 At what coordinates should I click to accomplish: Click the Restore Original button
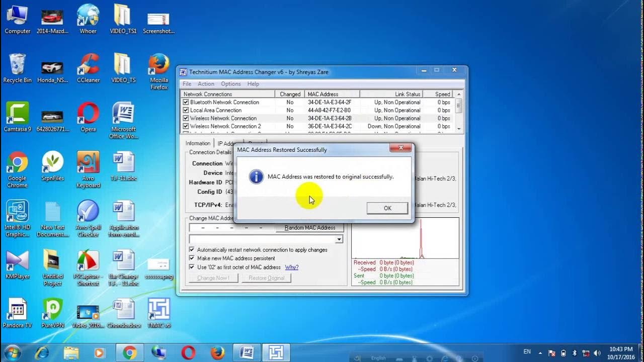click(266, 278)
